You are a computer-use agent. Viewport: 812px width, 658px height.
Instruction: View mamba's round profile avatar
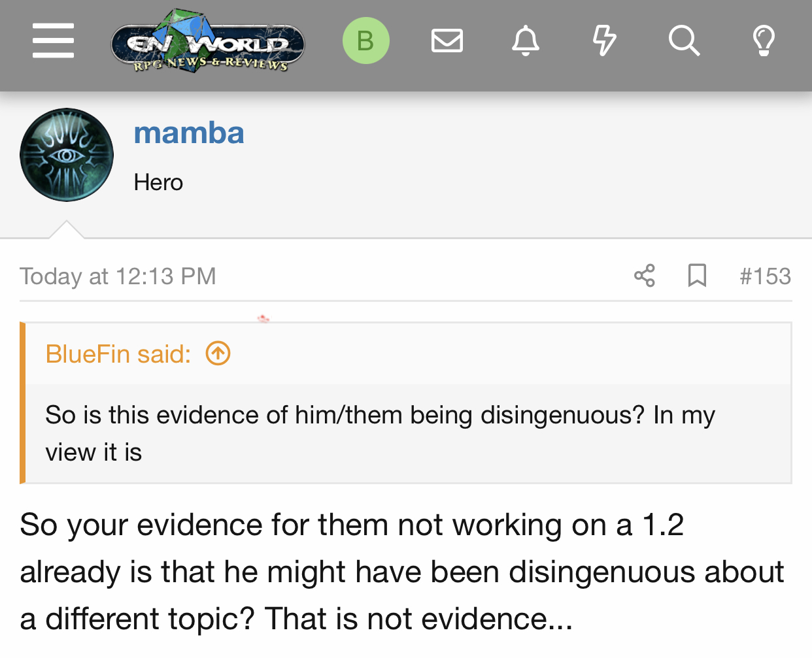coord(67,155)
